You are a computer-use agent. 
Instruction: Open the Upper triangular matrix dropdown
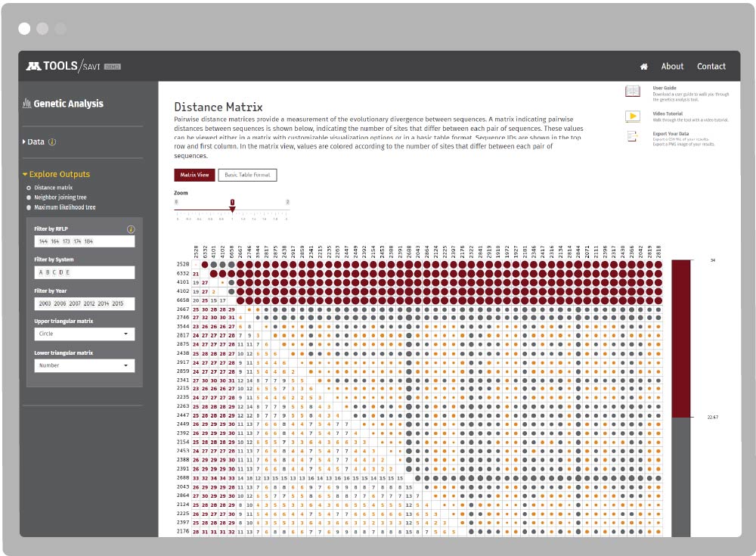click(84, 334)
